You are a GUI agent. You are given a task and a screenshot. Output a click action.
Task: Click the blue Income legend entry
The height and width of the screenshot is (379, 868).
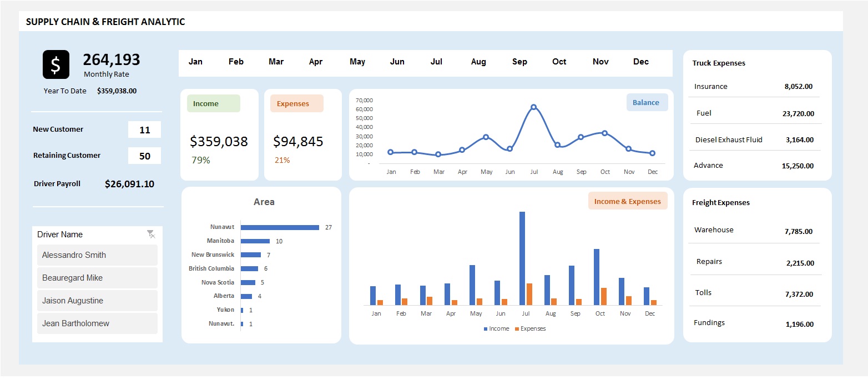[x=497, y=328]
